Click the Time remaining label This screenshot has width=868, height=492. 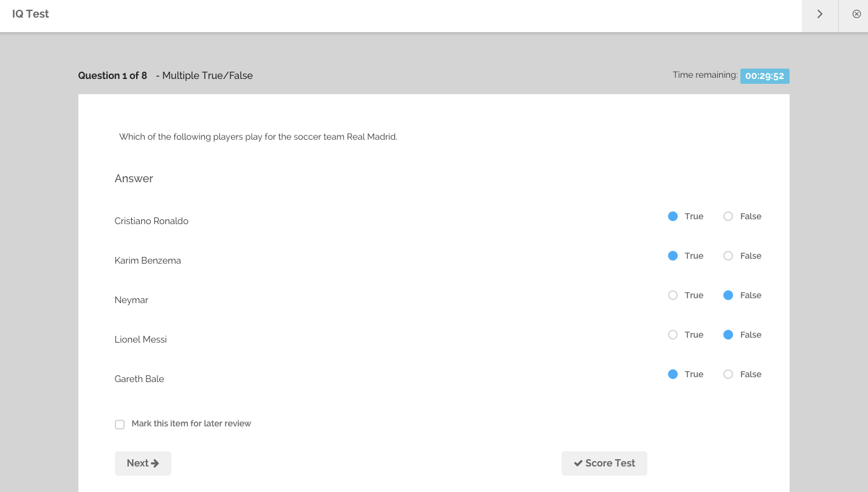point(705,75)
